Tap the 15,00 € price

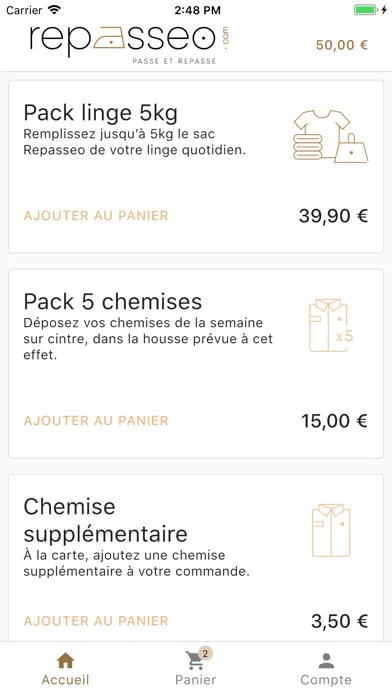click(x=335, y=421)
